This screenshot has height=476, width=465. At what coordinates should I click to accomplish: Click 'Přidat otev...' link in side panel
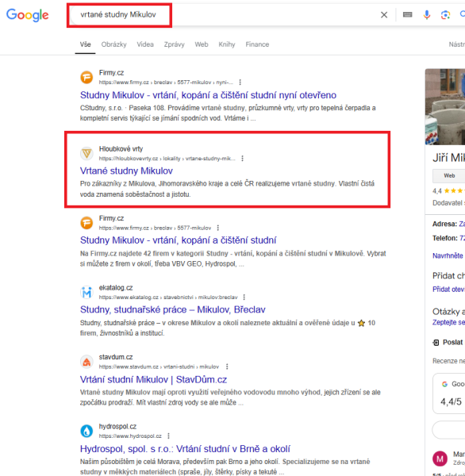click(x=448, y=290)
